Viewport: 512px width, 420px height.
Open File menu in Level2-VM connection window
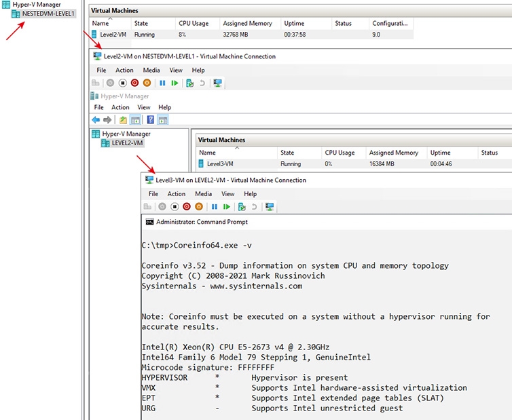[101, 70]
